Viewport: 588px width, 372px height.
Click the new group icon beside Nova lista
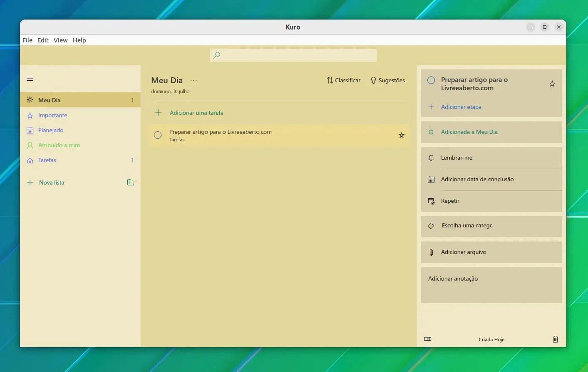(131, 182)
